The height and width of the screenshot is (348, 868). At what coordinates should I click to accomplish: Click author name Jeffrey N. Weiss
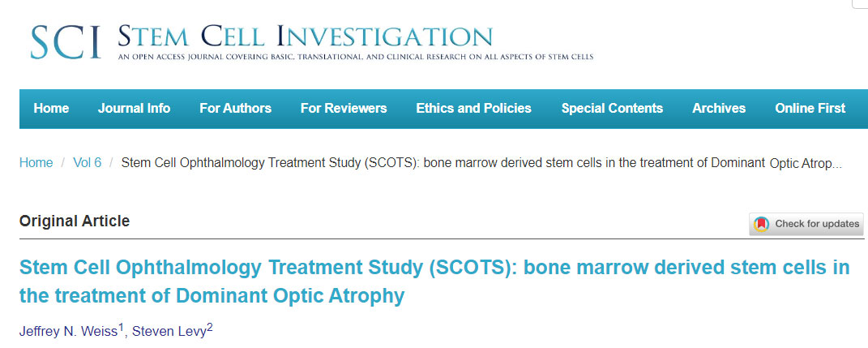pyautogui.click(x=68, y=331)
